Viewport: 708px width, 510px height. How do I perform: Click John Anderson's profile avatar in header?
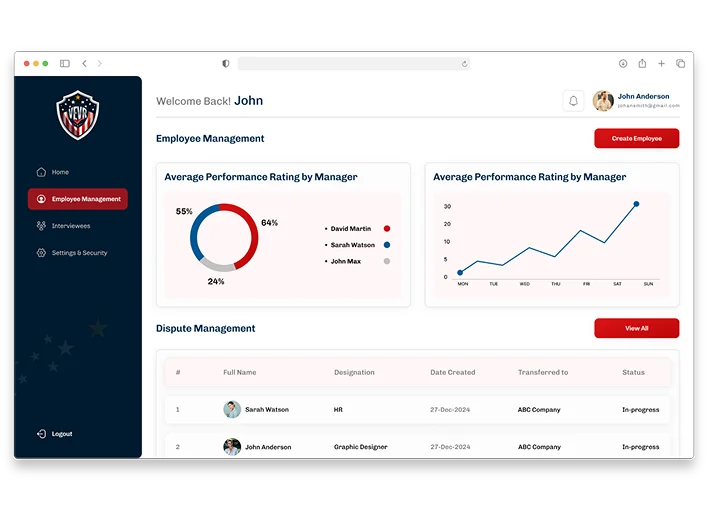click(x=603, y=101)
